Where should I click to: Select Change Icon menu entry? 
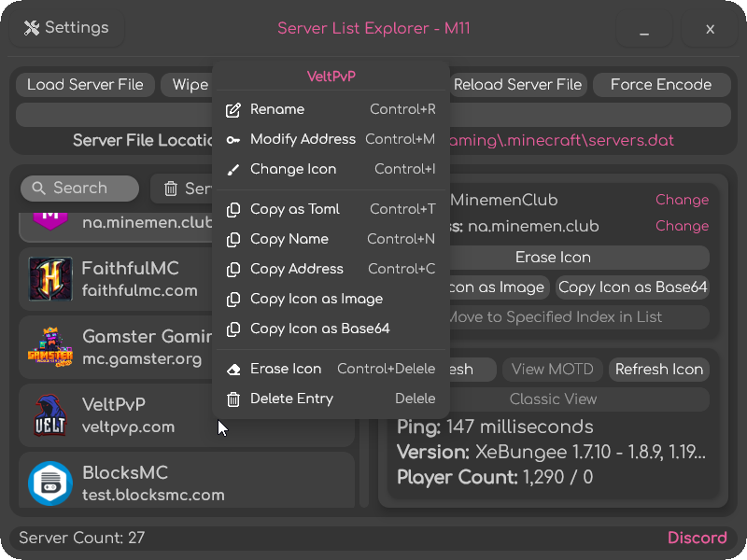coord(331,170)
